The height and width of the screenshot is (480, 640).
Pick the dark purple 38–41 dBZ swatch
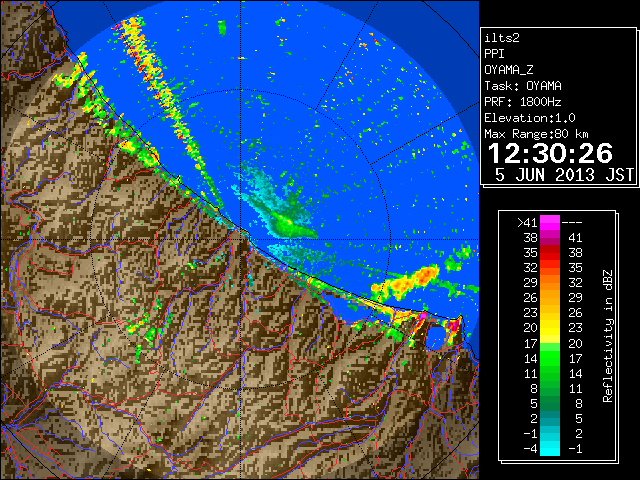click(550, 238)
